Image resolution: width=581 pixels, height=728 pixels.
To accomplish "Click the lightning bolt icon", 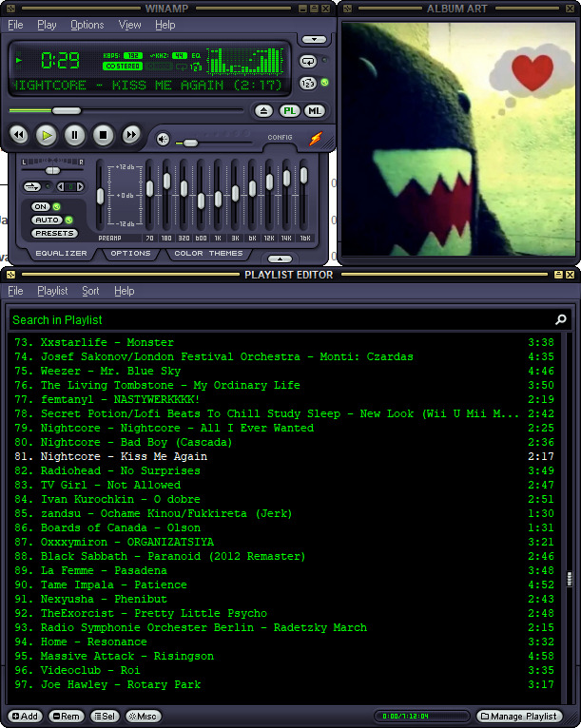I will pos(316,138).
